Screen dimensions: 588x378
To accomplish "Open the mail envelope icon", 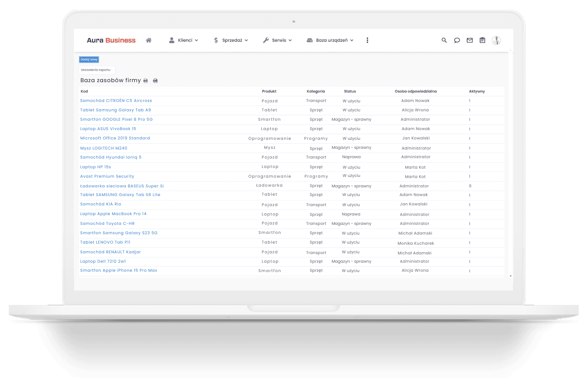I will [x=469, y=40].
